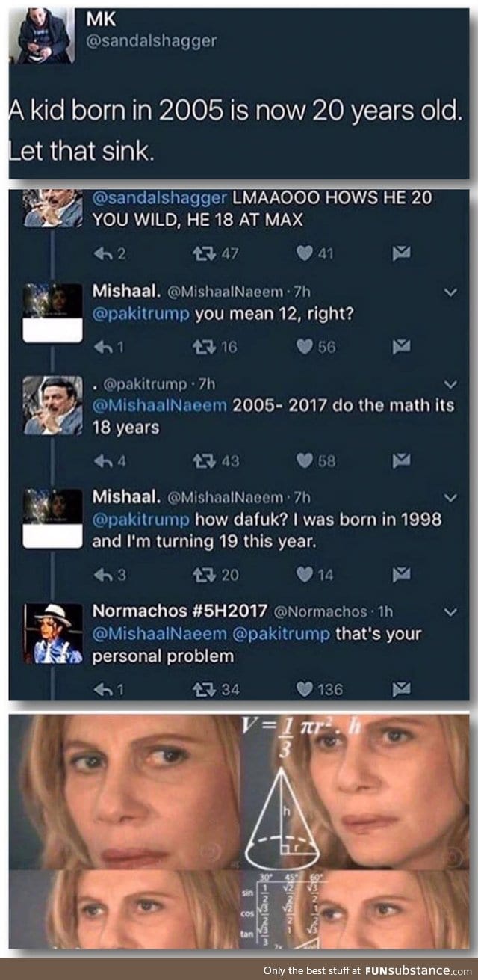Like the 'that's your personal problem' tweet
The width and height of the screenshot is (478, 980).
click(x=305, y=688)
